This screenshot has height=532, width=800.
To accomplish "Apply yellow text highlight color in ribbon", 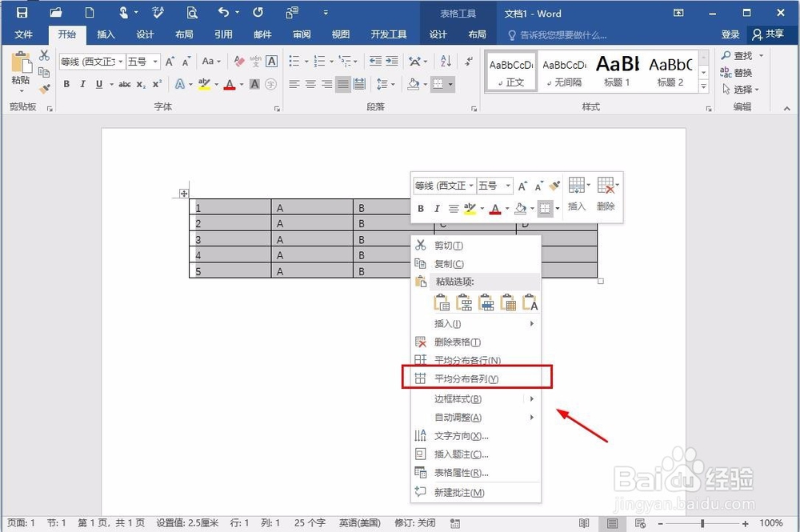I will 204,84.
